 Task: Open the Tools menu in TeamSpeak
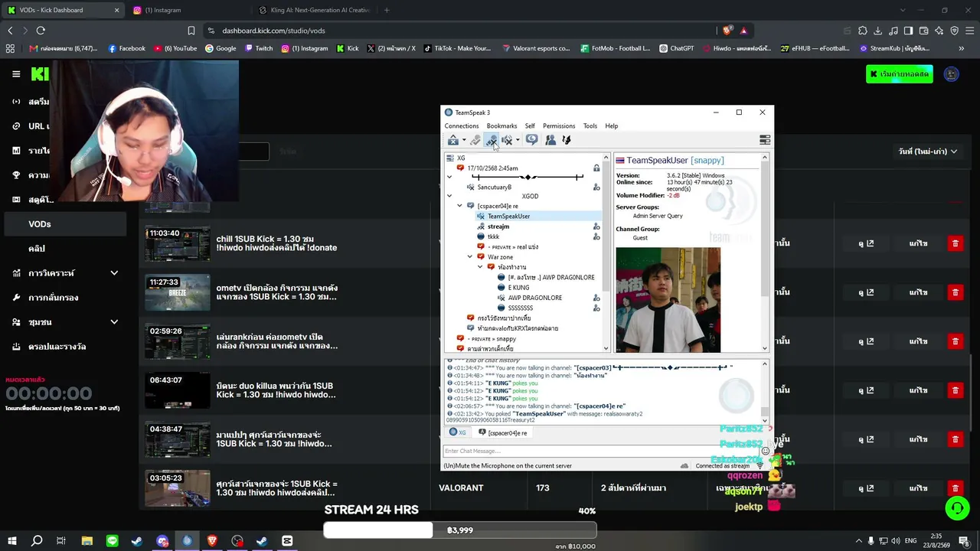(x=590, y=126)
